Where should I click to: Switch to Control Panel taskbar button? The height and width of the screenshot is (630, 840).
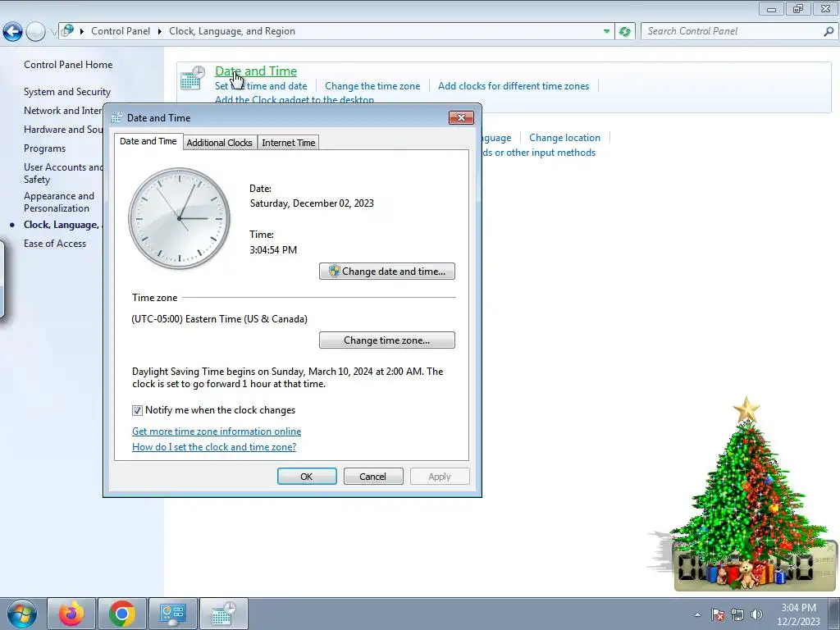click(172, 614)
